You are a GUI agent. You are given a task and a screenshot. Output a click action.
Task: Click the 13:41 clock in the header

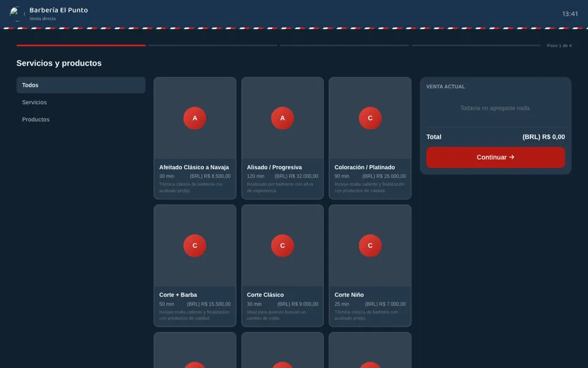[570, 14]
